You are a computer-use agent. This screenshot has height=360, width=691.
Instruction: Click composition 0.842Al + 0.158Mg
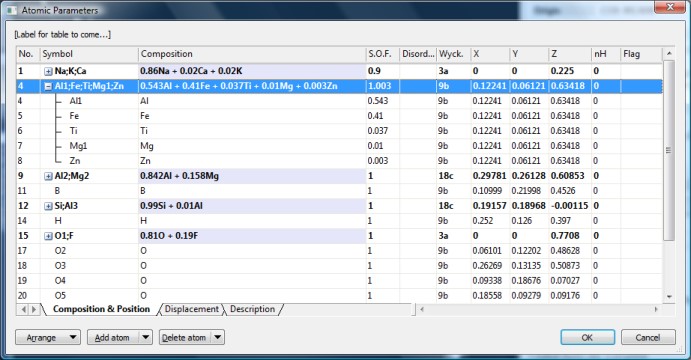[x=179, y=176]
